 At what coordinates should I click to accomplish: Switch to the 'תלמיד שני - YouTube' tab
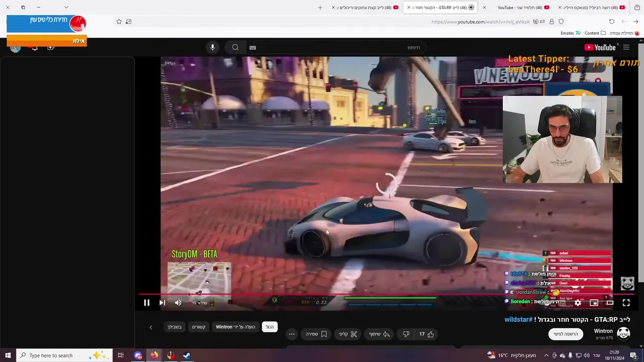coord(520,8)
